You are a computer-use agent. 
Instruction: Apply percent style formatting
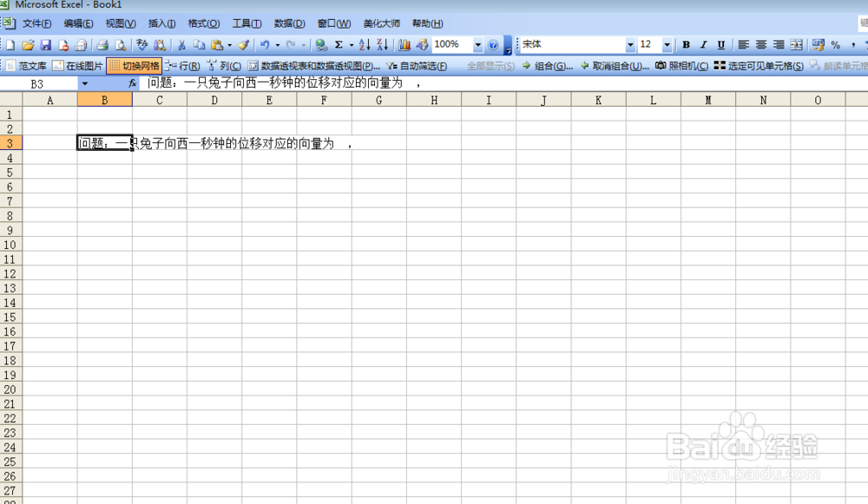pyautogui.click(x=836, y=45)
